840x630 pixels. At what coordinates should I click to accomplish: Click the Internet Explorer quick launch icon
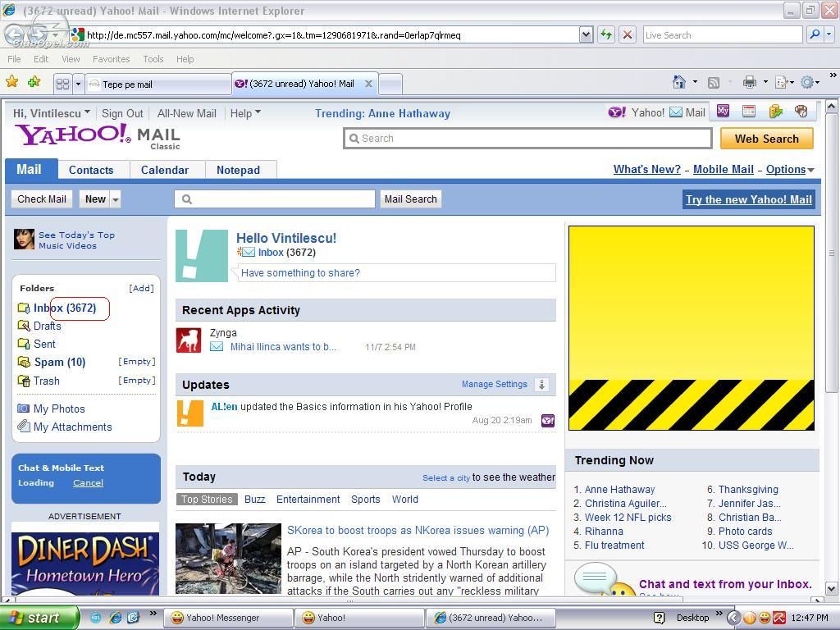(115, 617)
